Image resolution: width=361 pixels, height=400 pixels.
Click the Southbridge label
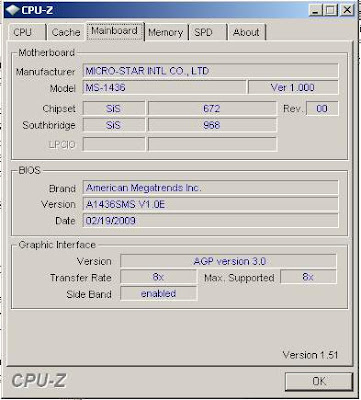[x=49, y=125]
